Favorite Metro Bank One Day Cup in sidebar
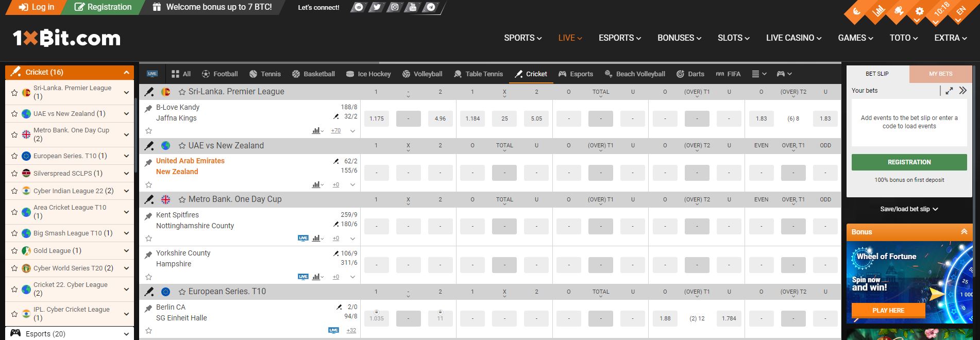This screenshot has width=980, height=340. [x=14, y=135]
